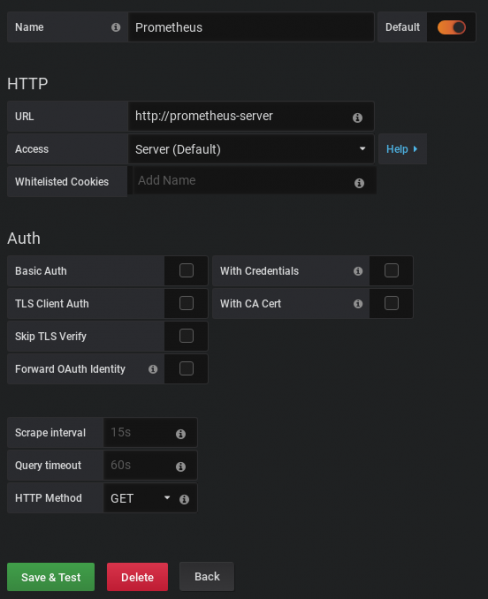This screenshot has width=488, height=599.
Task: Click the Forward OAuth Identity info icon
Action: (x=153, y=369)
